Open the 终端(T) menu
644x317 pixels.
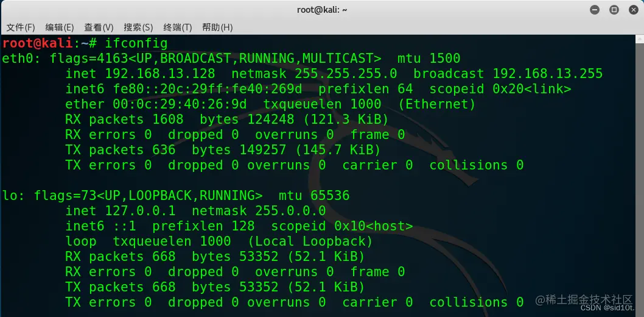pyautogui.click(x=177, y=27)
